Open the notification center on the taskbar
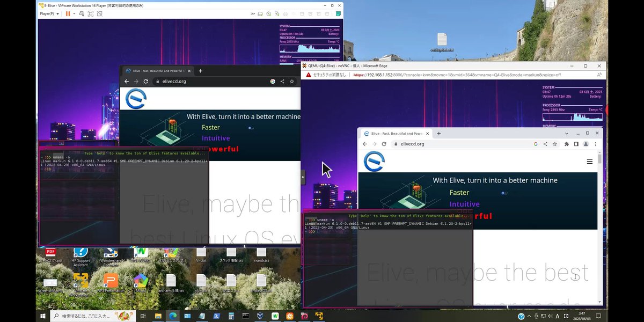 (598, 316)
